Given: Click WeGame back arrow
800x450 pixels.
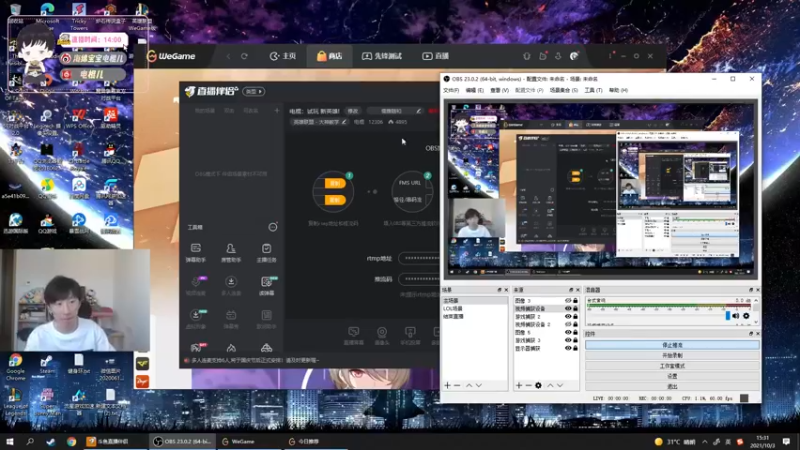Looking at the screenshot, I should click(x=228, y=56).
